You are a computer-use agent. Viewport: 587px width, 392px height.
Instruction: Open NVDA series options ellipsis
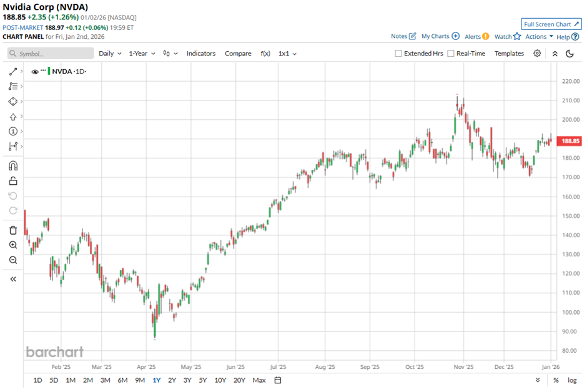coord(44,71)
